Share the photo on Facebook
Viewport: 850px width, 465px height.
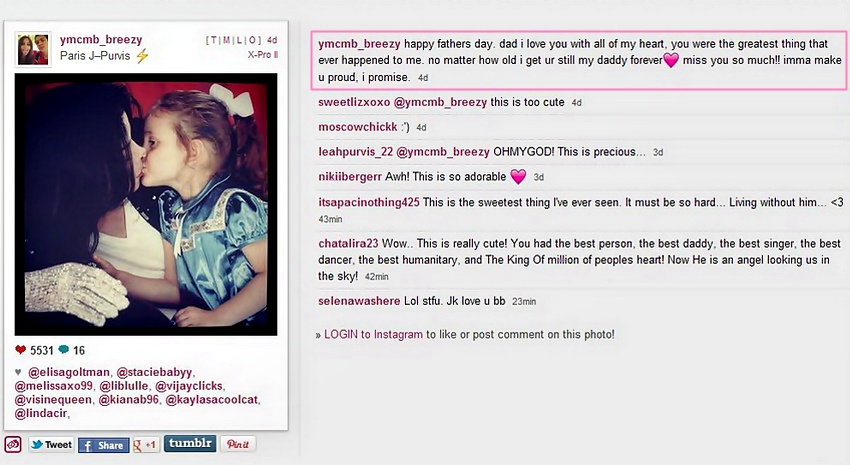104,445
